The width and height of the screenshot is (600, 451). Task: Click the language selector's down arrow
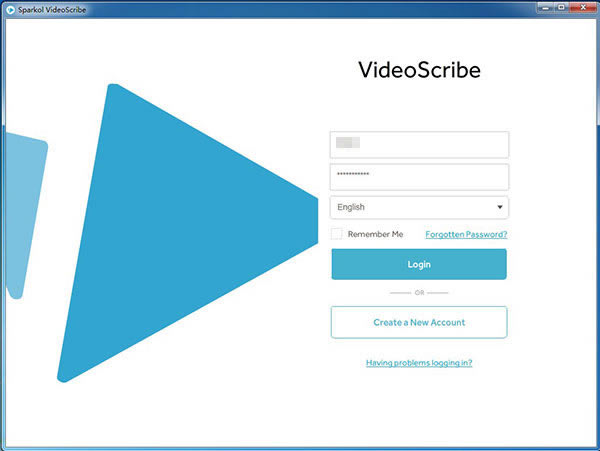(499, 207)
